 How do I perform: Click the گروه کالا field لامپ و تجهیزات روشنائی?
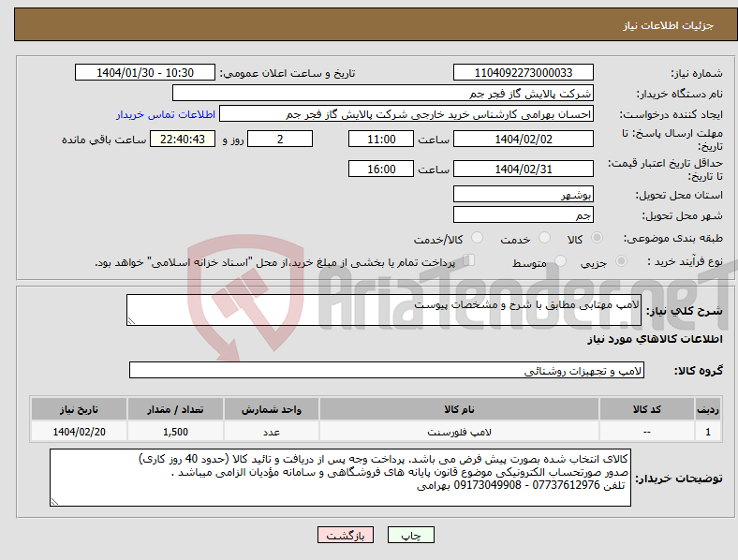click(x=387, y=370)
